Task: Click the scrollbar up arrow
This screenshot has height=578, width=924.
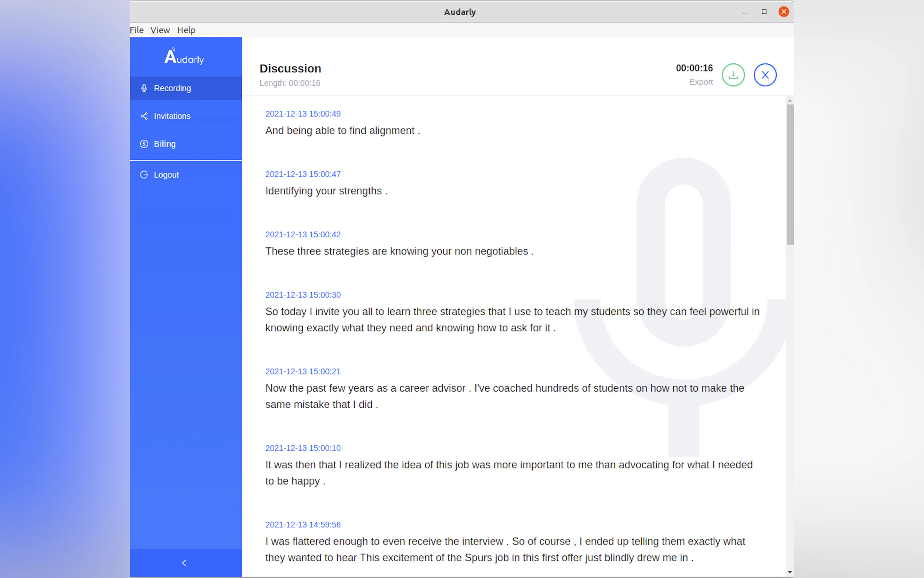Action: pos(789,100)
